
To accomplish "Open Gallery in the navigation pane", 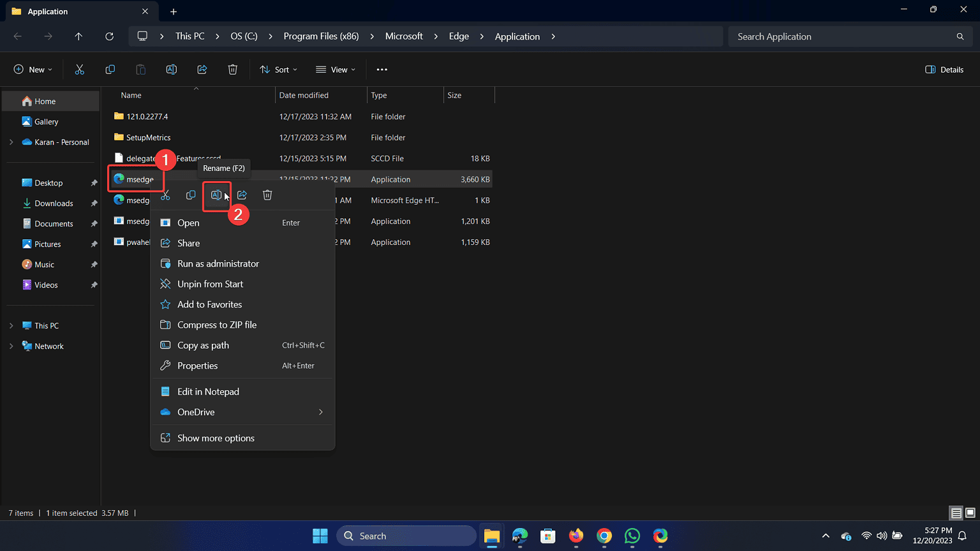I will (x=51, y=122).
